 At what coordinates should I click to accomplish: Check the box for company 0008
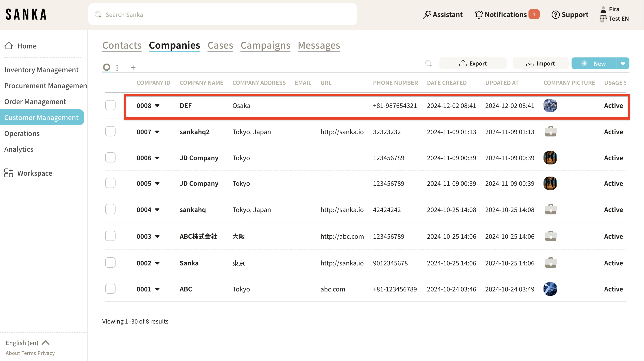(x=110, y=105)
